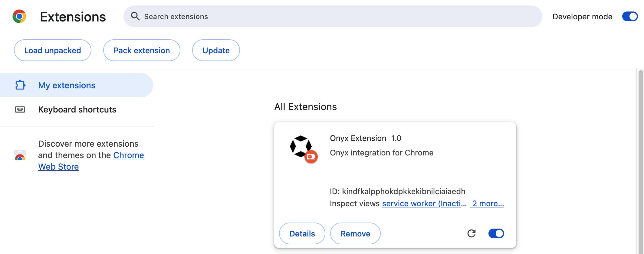Click the Extensions page title

[x=73, y=17]
